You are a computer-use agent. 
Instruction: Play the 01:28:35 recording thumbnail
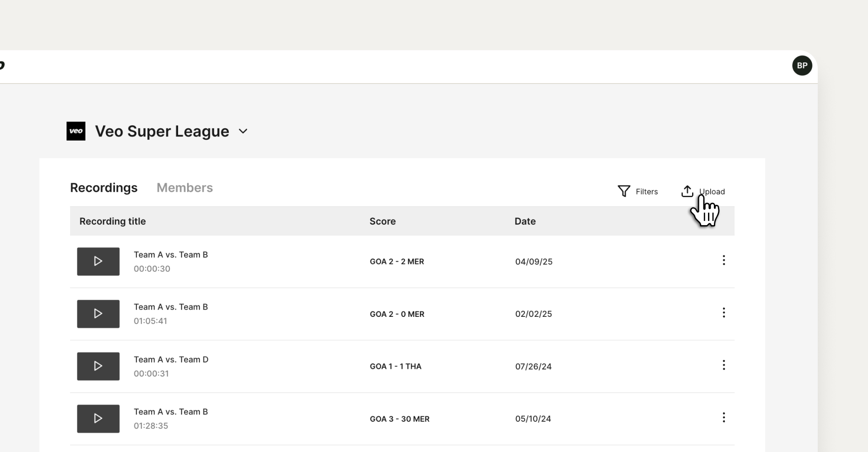point(98,419)
